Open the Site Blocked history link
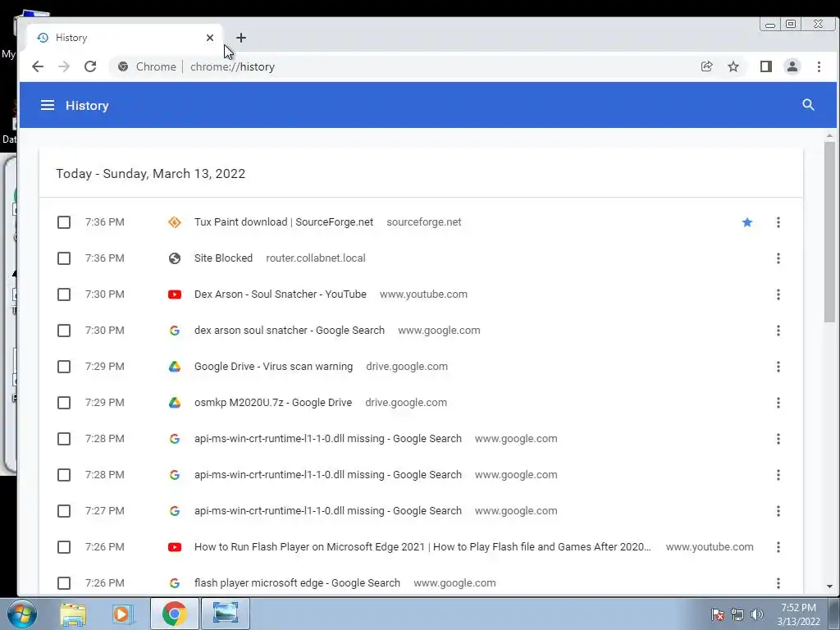The width and height of the screenshot is (840, 630). [x=223, y=258]
